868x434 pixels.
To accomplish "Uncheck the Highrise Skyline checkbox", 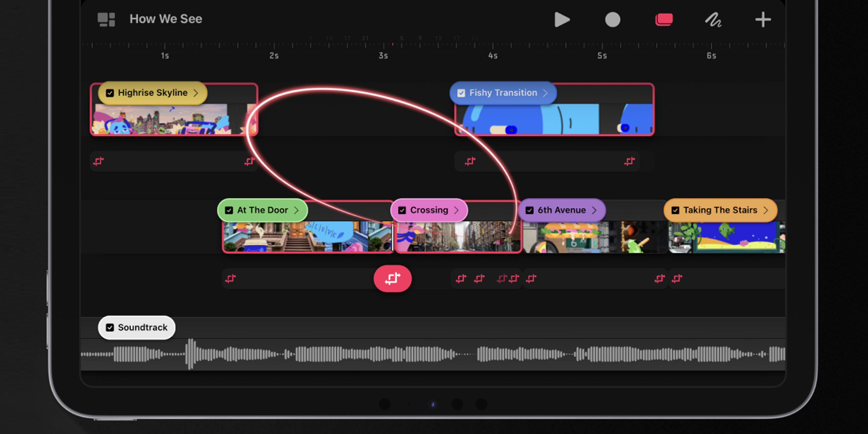I will click(110, 93).
